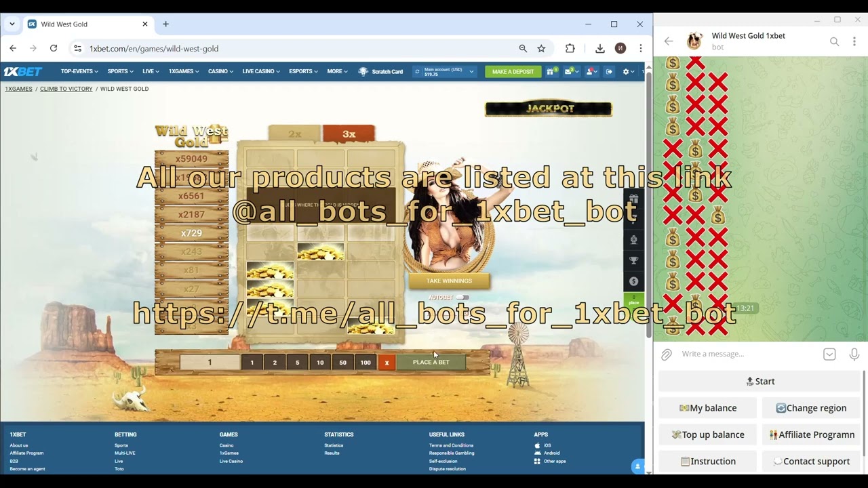The image size is (868, 488).
Task: Attach a file in Telegram
Action: [x=667, y=354]
